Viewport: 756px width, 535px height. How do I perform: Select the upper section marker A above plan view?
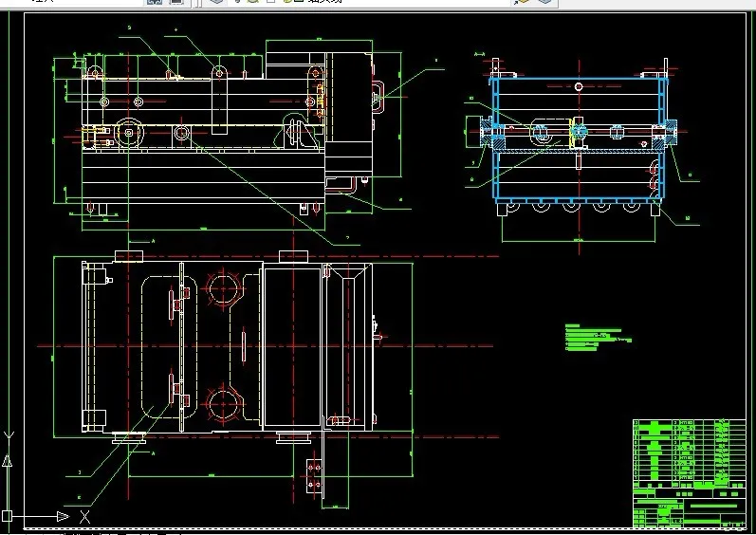click(x=154, y=241)
